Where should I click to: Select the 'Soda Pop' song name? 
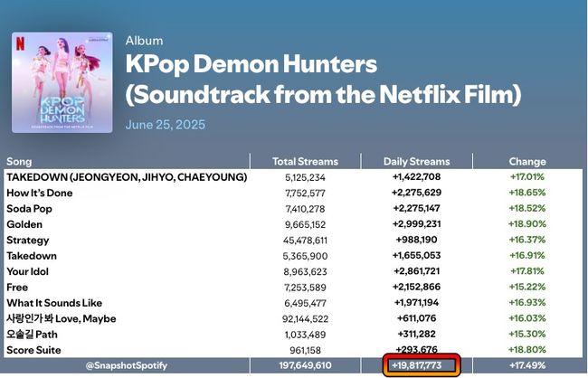29,209
